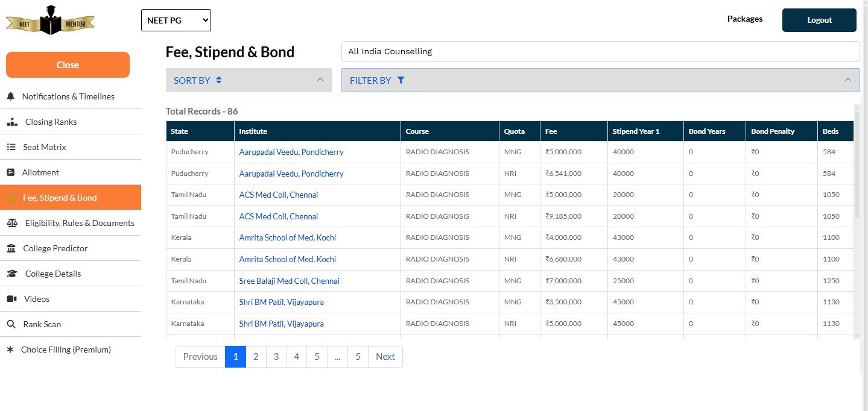Click the College Predictor building icon

point(11,248)
